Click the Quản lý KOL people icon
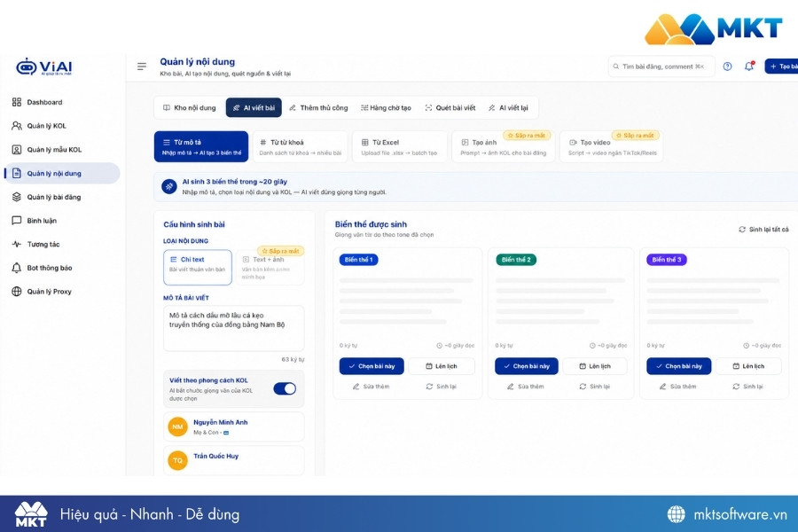Screen dimensions: 798x532 [17, 126]
